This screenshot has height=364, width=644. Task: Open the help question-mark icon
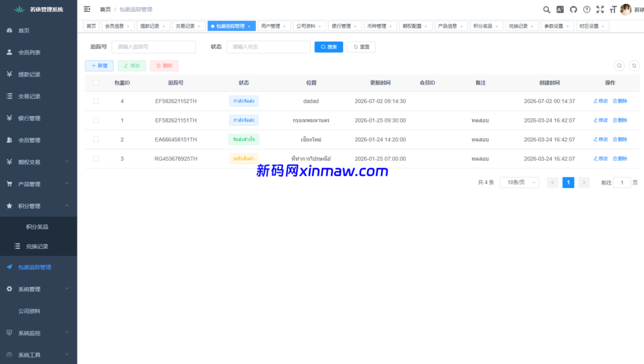tap(587, 9)
